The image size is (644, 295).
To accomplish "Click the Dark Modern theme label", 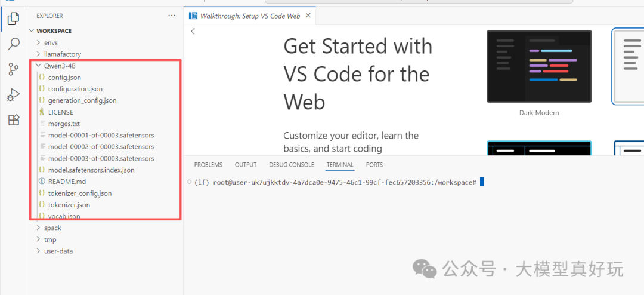I will (x=539, y=113).
